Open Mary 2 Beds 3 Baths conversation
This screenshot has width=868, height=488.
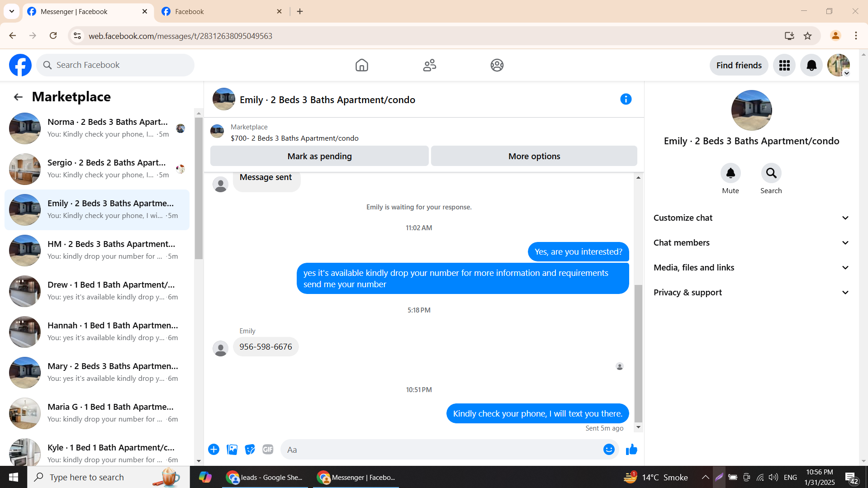(x=97, y=373)
